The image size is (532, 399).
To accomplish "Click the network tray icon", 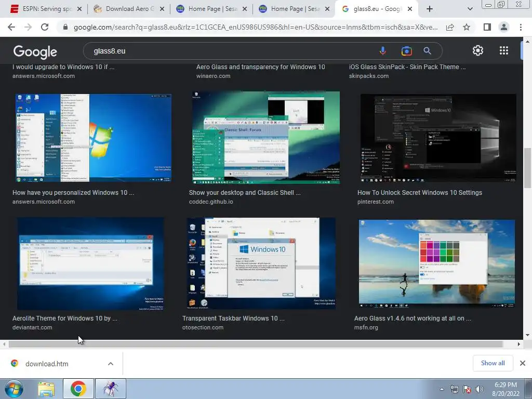I will tap(454, 389).
